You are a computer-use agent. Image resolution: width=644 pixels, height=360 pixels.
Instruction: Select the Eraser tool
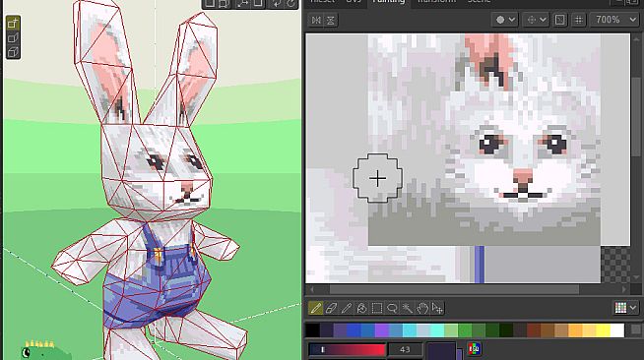pyautogui.click(x=331, y=308)
